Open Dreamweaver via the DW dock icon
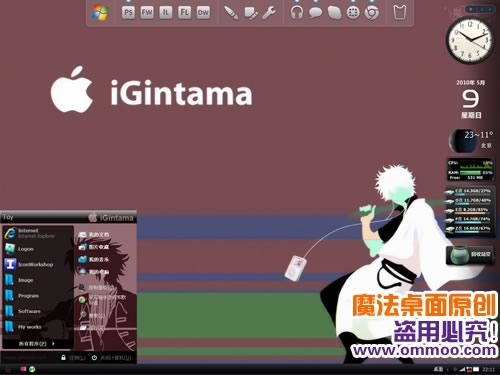 pyautogui.click(x=203, y=13)
